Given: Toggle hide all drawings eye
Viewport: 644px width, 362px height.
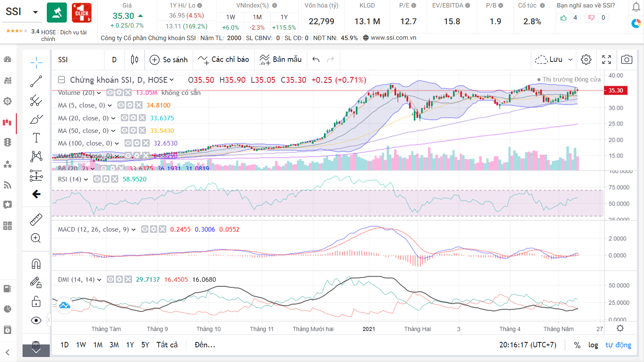Looking at the screenshot, I should (x=36, y=321).
